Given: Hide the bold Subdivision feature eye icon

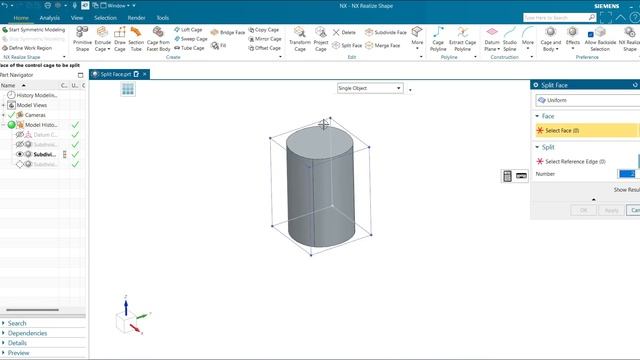Looking at the screenshot, I should click(x=20, y=154).
